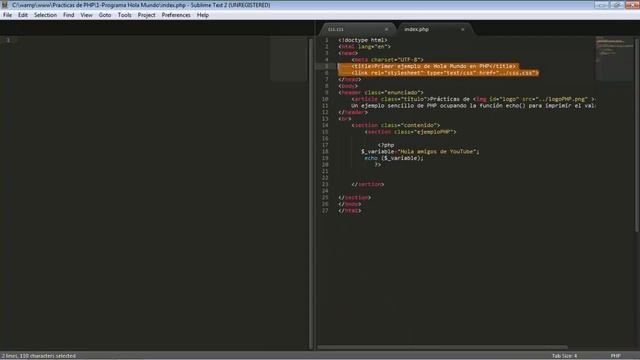Switch to the css.css tab

pos(355,29)
